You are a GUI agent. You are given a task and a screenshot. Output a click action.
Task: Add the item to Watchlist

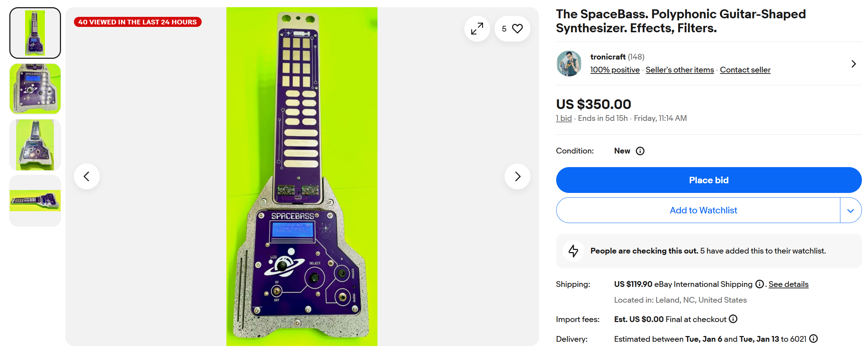pos(703,211)
